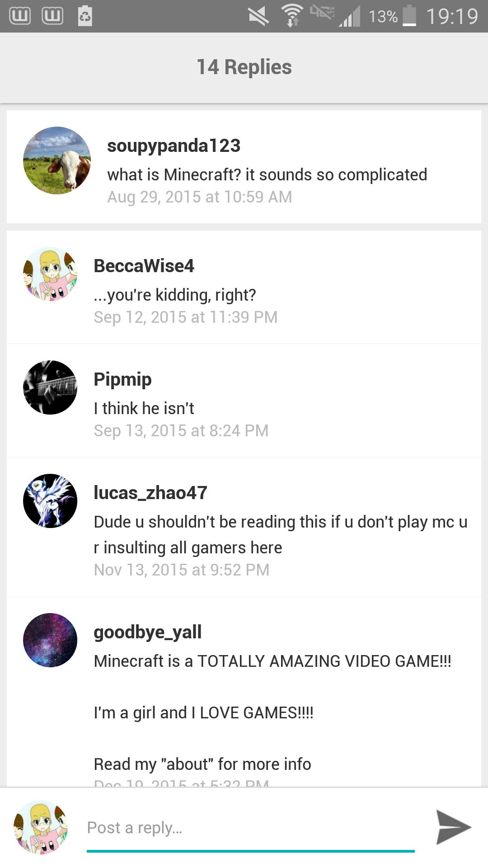The image size is (488, 868).
Task: Tap the muted sound status icon
Action: point(258,16)
